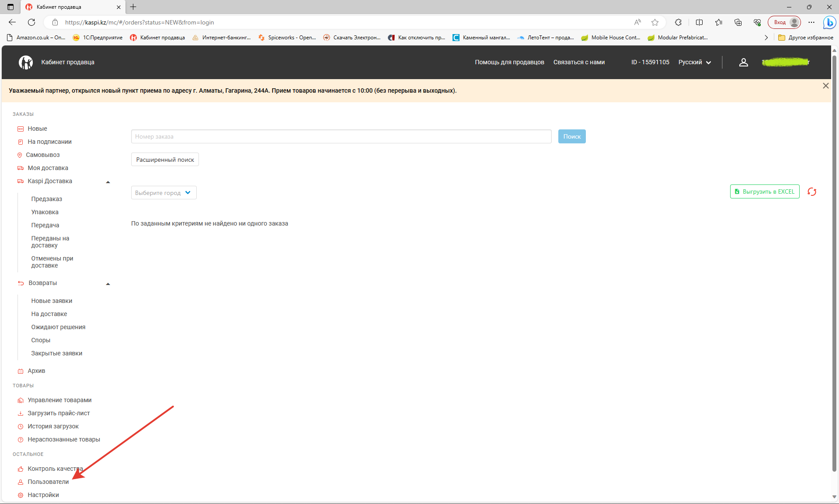Click the red refresh orders icon
The height and width of the screenshot is (504, 839).
812,192
